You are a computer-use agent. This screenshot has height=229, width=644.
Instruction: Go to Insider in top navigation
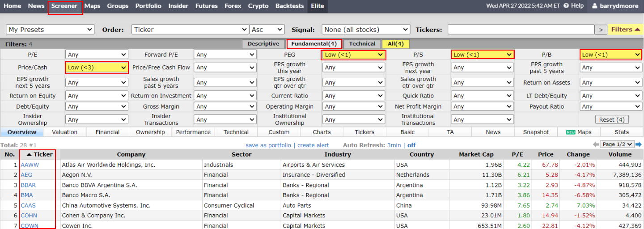click(178, 6)
